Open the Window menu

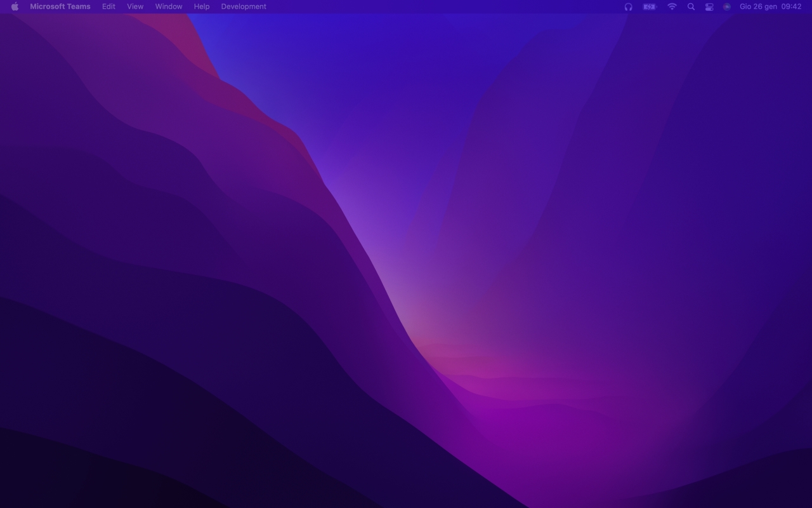tap(169, 6)
